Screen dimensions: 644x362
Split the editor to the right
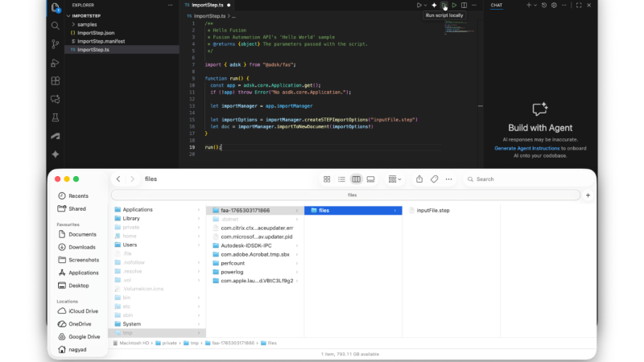tap(464, 5)
